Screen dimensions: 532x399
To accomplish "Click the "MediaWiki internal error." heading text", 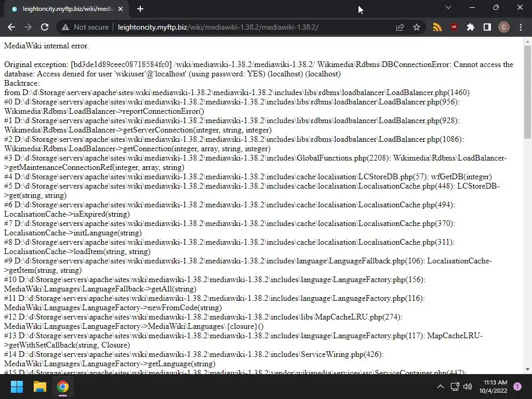I will [x=46, y=46].
